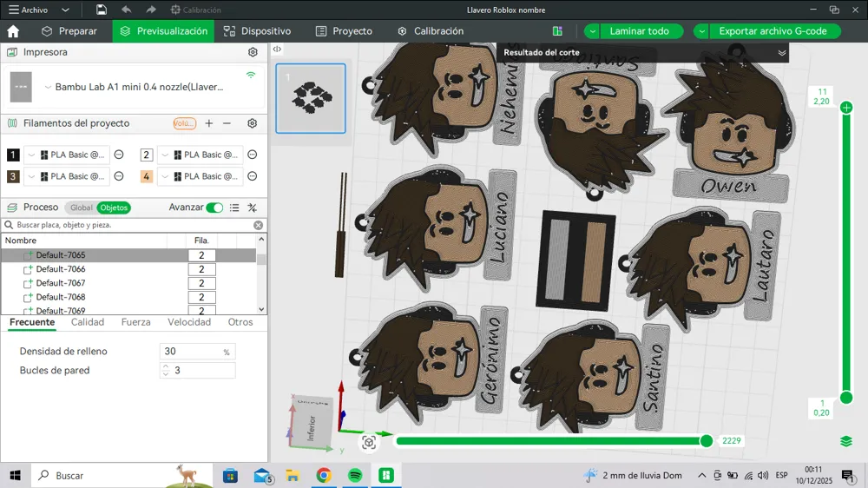Switch to the Proyecto tab
Screen dimensions: 868x488
[x=344, y=31]
